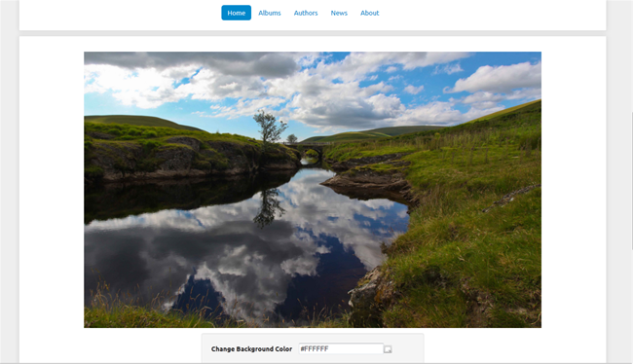Go to the Home page
Image resolution: width=633 pixels, height=364 pixels.
(x=237, y=13)
